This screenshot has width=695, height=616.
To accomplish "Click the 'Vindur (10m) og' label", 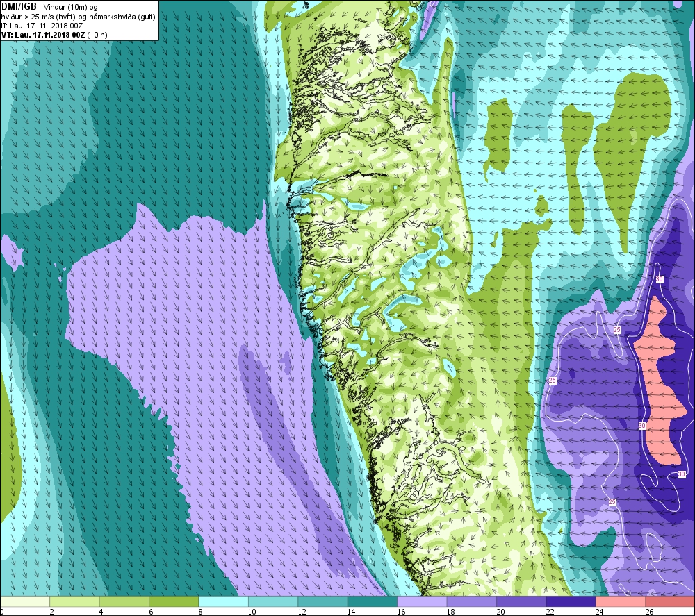I will (71, 7).
